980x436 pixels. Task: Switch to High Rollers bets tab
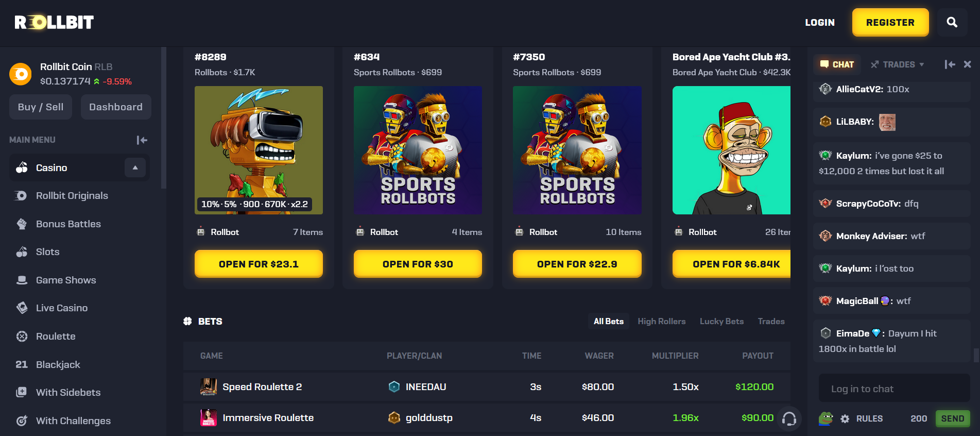(x=661, y=321)
